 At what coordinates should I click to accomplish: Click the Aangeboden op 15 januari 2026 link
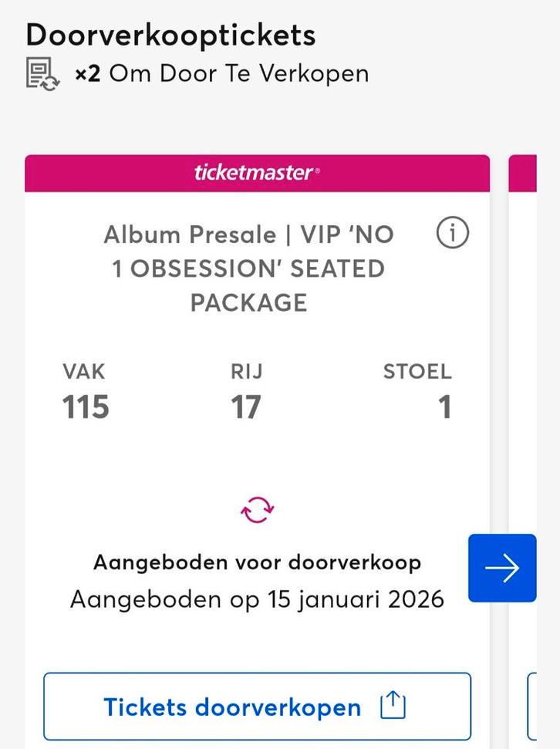pyautogui.click(x=258, y=599)
